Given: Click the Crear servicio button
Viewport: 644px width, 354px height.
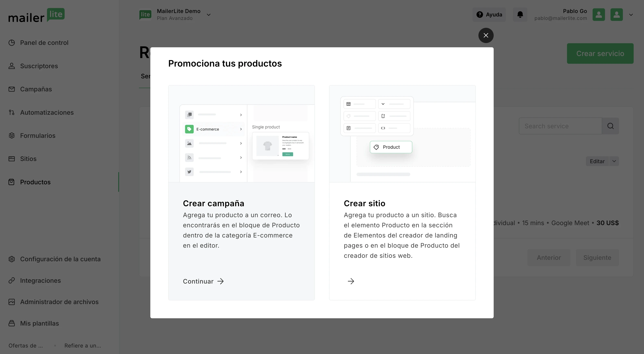Looking at the screenshot, I should pyautogui.click(x=600, y=53).
